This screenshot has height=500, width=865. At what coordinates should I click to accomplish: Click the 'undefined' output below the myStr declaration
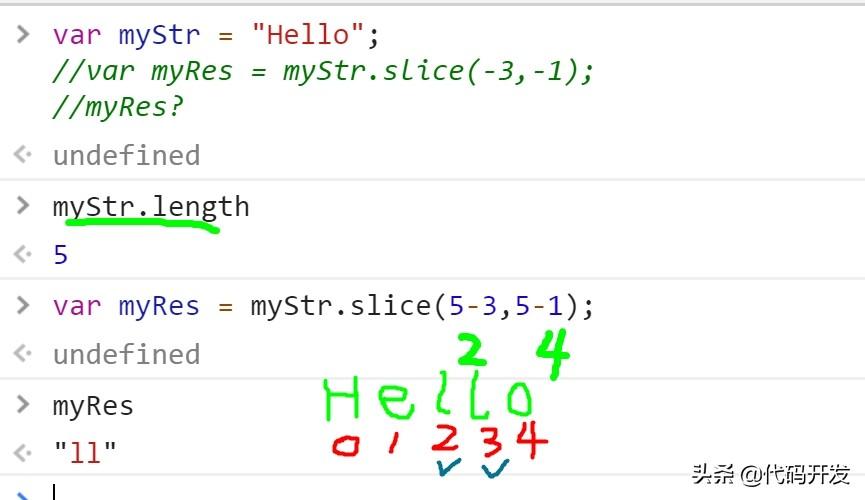(126, 155)
